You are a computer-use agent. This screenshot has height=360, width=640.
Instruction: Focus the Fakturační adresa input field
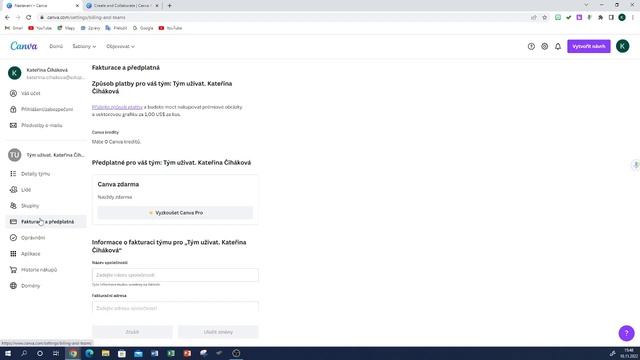(x=175, y=307)
